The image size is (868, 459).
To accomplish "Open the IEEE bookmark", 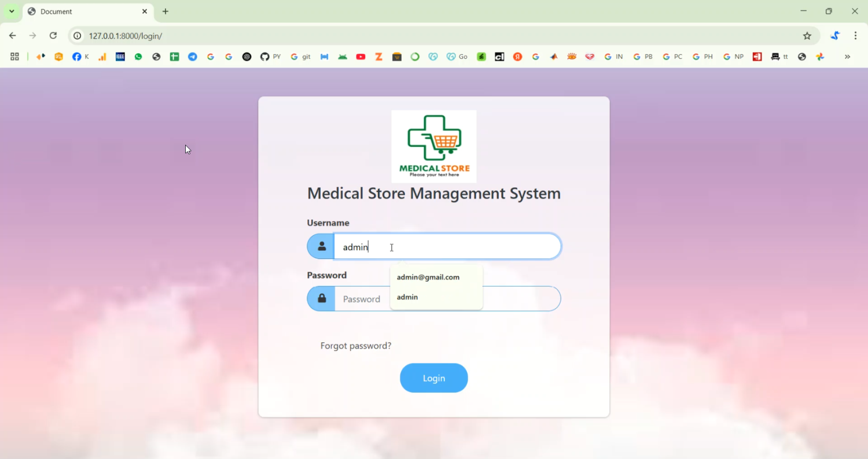I will click(x=120, y=57).
